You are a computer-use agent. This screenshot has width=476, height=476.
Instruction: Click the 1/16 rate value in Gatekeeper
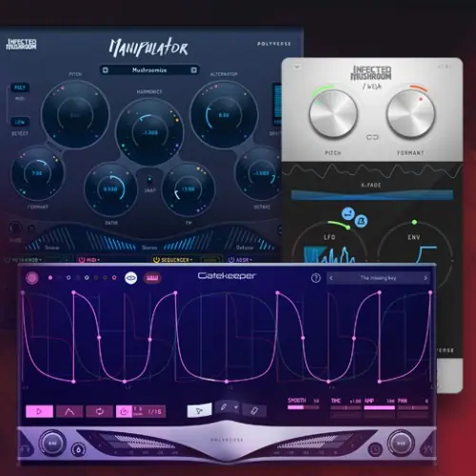coord(155,411)
